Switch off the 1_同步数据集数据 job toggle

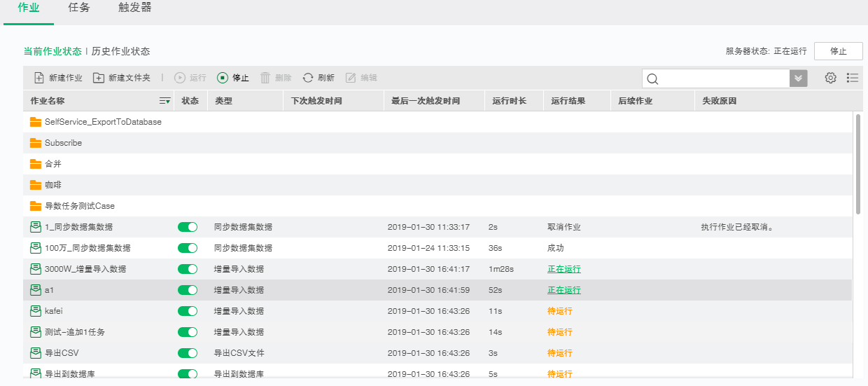(188, 227)
